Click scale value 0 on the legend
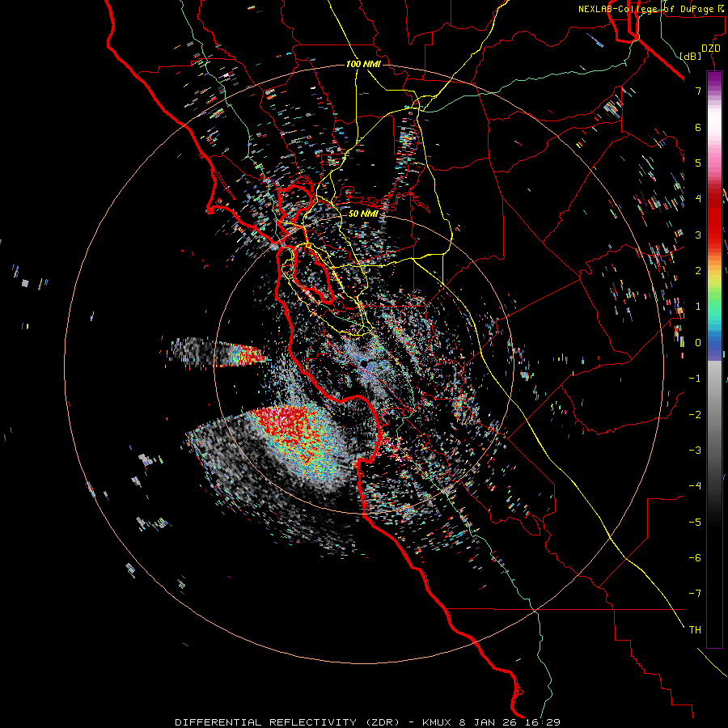The height and width of the screenshot is (728, 728). [x=698, y=343]
